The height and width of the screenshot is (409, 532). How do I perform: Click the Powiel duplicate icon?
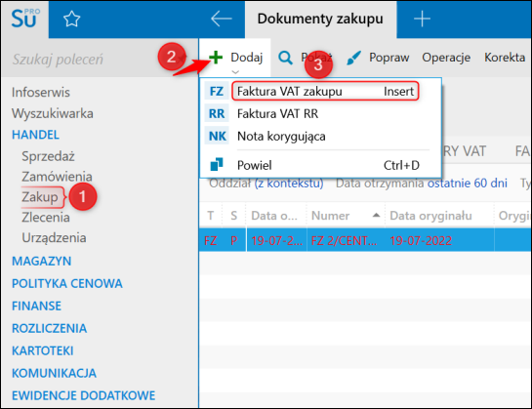coord(217,165)
